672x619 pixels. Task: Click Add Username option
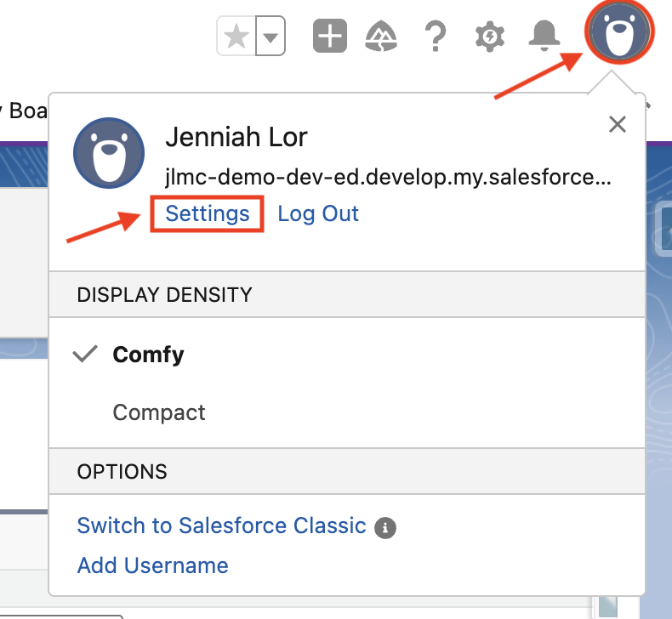pyautogui.click(x=152, y=565)
